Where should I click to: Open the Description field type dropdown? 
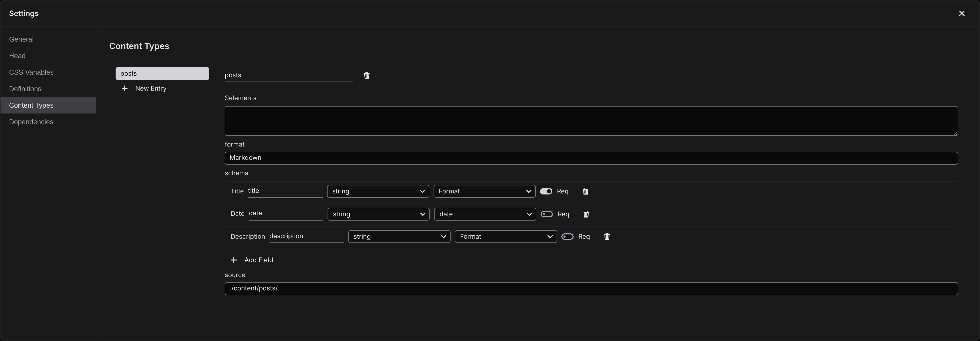(399, 237)
